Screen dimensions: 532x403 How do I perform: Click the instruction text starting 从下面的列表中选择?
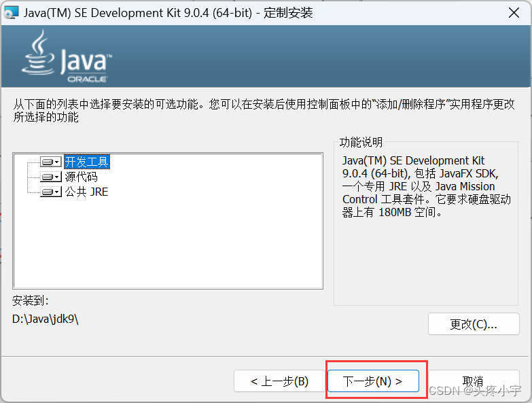(x=264, y=110)
